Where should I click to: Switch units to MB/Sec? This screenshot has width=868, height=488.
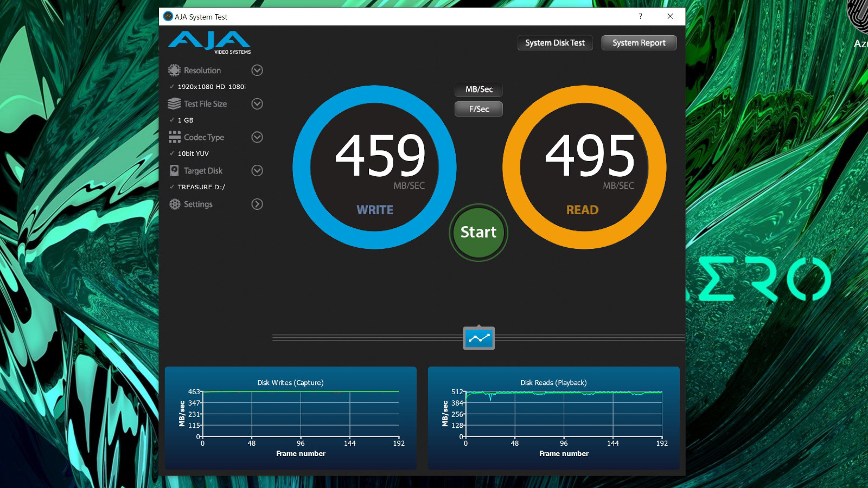pyautogui.click(x=478, y=89)
